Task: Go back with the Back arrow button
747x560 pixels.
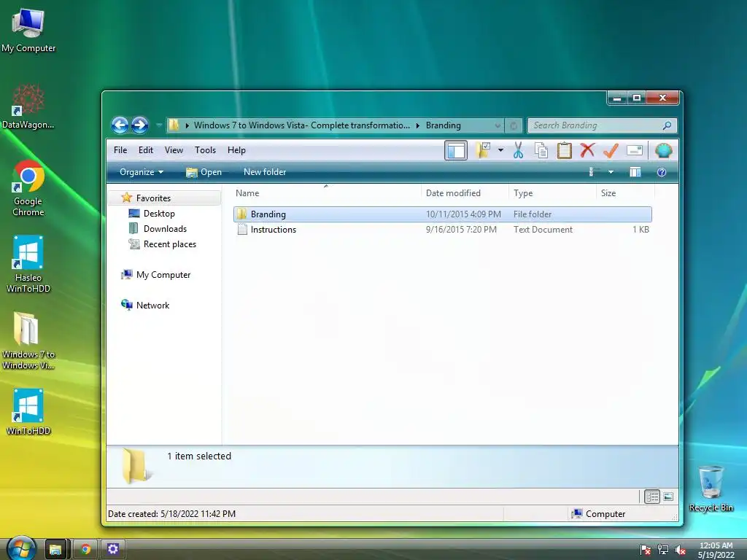Action: (120, 125)
